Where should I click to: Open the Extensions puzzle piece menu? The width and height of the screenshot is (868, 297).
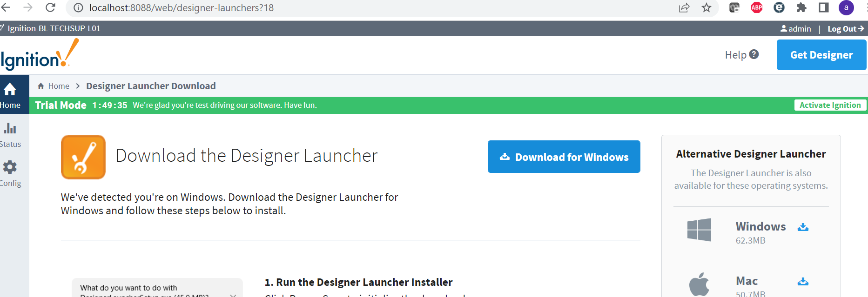tap(801, 7)
